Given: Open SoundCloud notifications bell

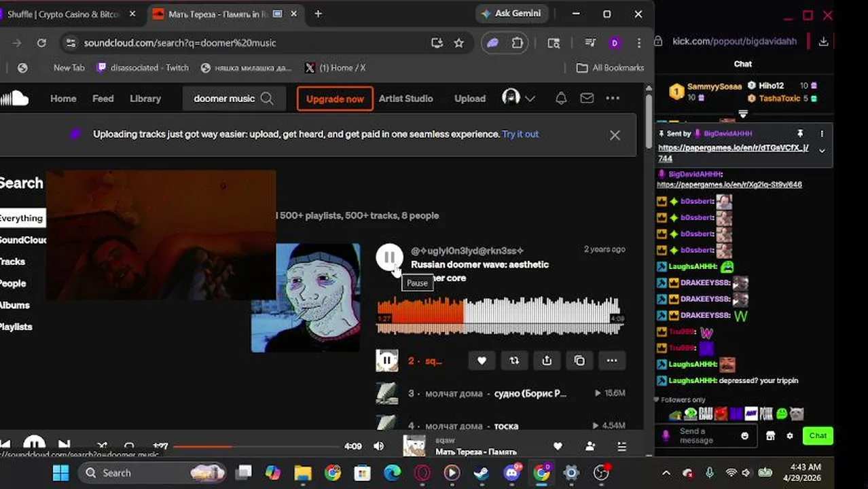Looking at the screenshot, I should click(561, 98).
